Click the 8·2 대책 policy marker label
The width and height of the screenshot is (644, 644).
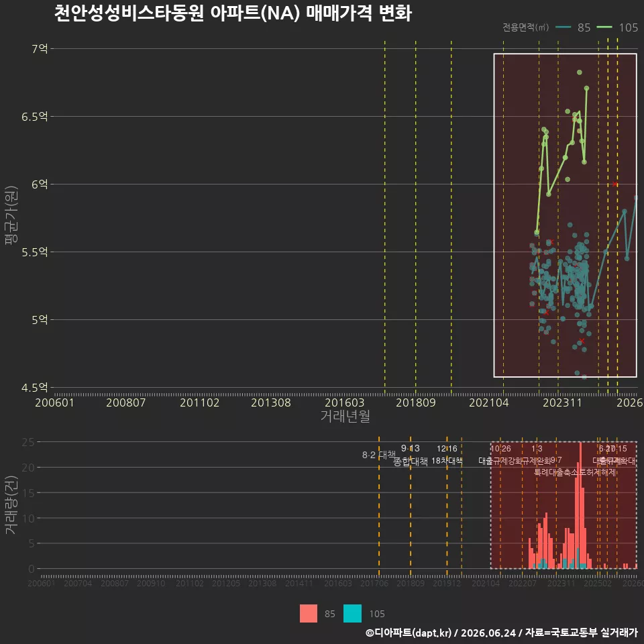click(378, 455)
